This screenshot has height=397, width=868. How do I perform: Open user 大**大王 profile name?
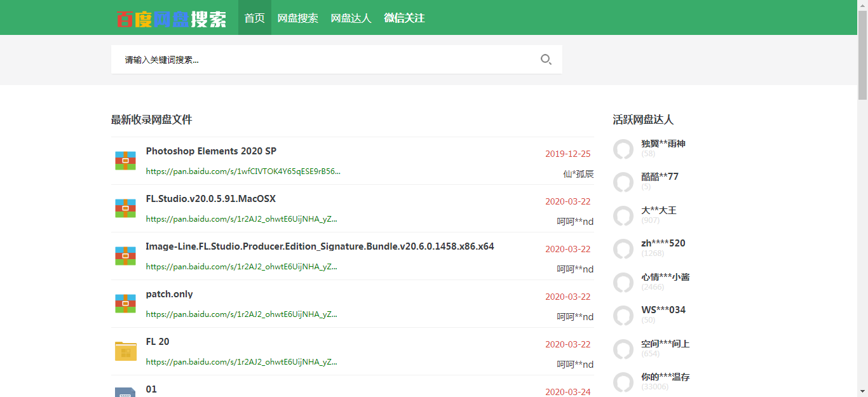[x=659, y=210]
